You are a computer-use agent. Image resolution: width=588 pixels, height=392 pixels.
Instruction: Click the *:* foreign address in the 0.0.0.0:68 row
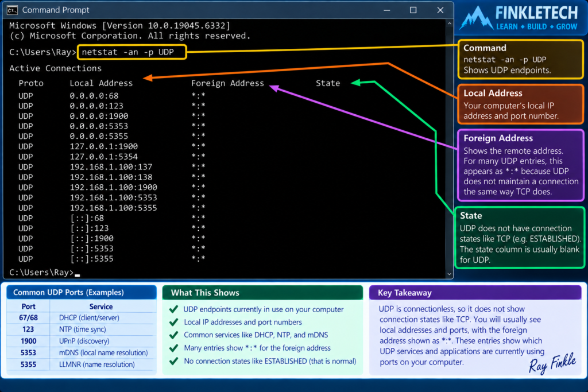click(x=198, y=96)
